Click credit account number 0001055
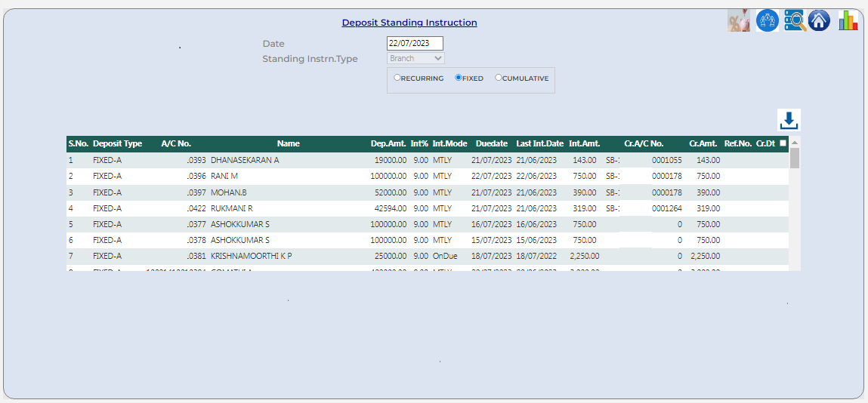 click(666, 160)
